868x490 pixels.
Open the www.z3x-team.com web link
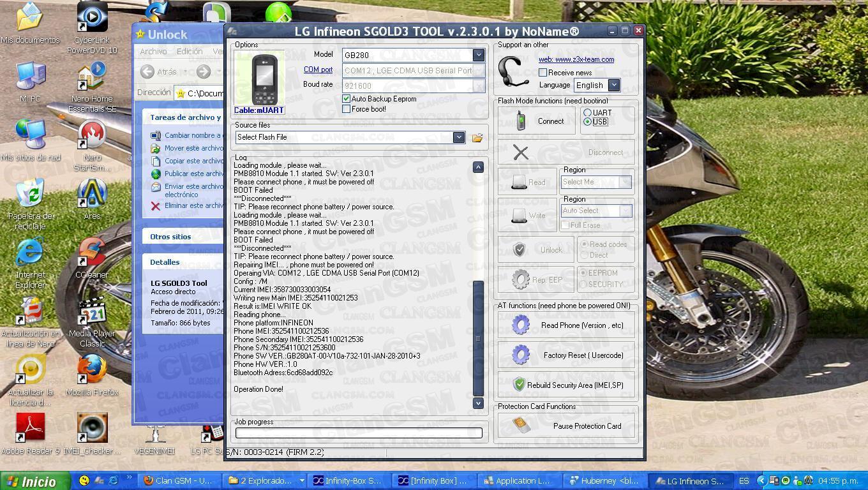click(x=576, y=59)
